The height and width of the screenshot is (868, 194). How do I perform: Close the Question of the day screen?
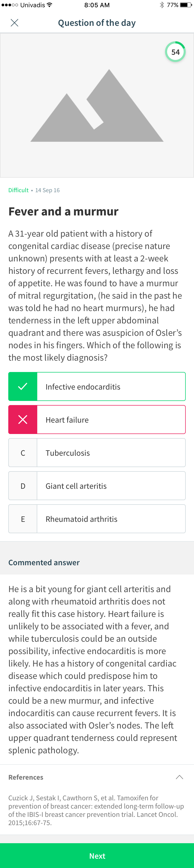14,22
